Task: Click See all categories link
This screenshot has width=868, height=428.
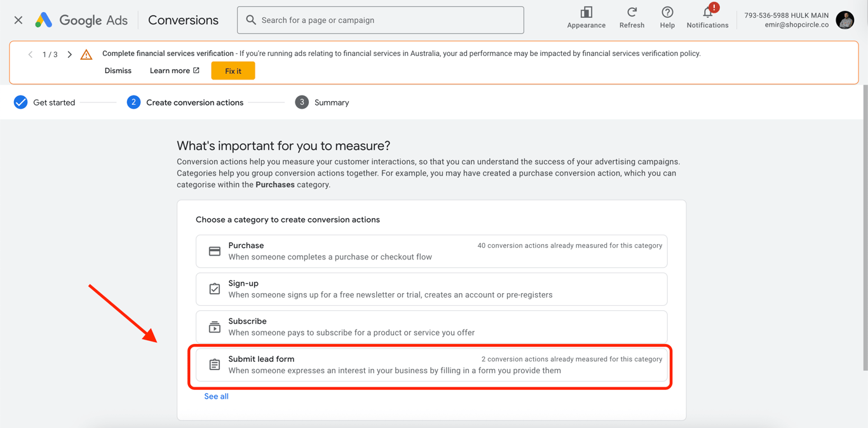Action: click(x=216, y=396)
